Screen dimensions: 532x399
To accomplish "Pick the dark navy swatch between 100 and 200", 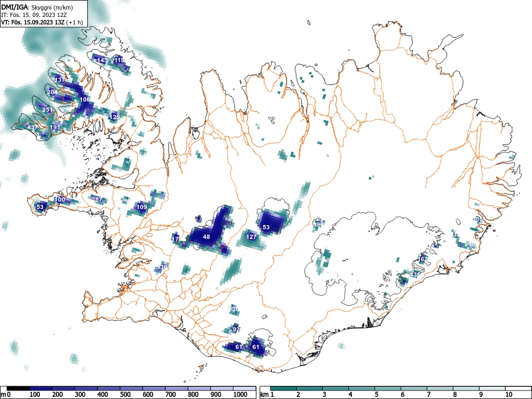I will pyautogui.click(x=41, y=388).
